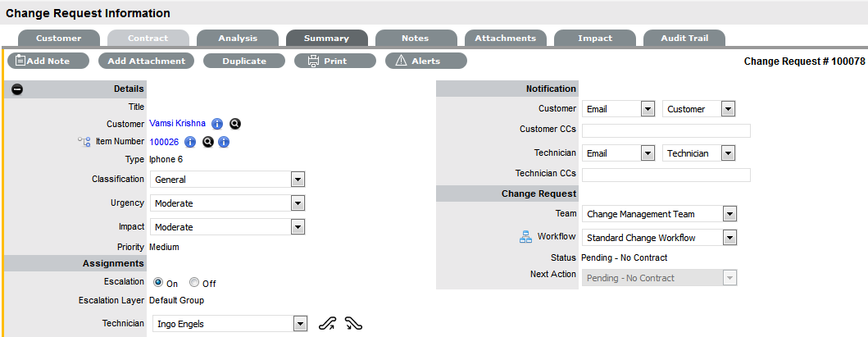Set Escalation to Off

coord(194,283)
